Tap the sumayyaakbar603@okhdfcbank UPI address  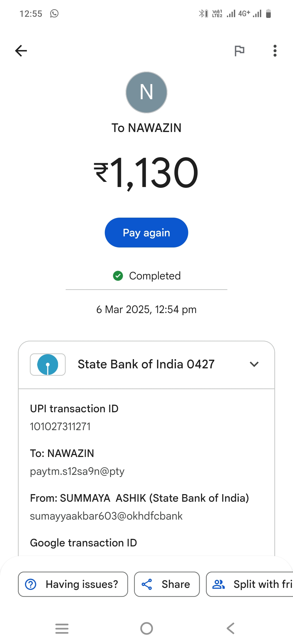click(x=106, y=516)
